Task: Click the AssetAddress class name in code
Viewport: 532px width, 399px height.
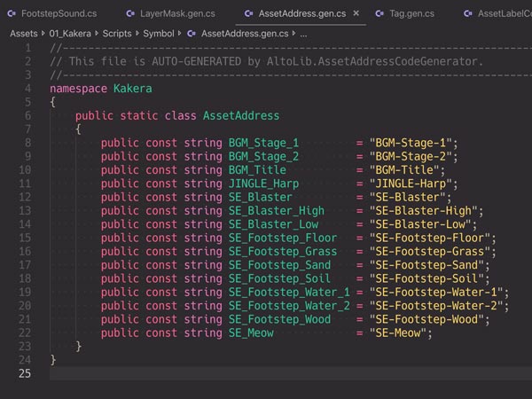Action: coord(241,115)
